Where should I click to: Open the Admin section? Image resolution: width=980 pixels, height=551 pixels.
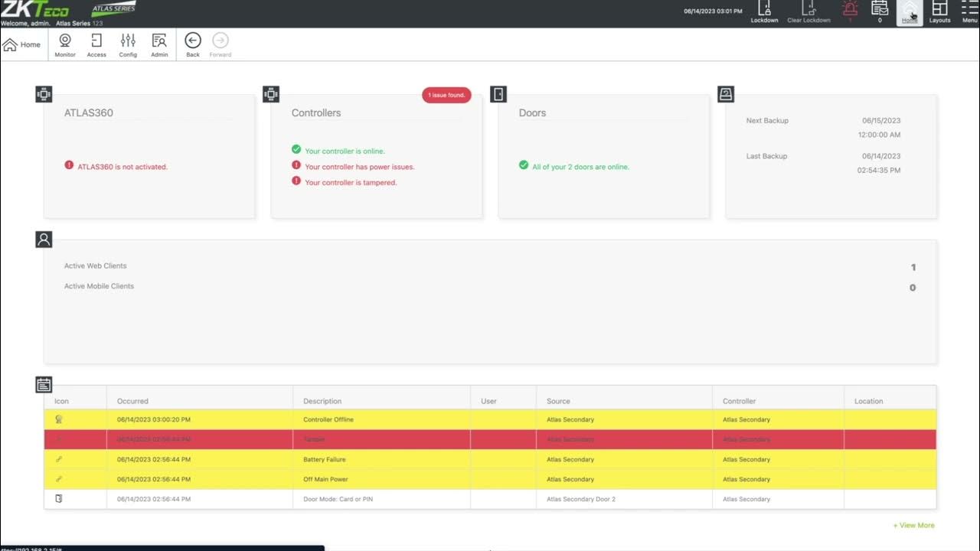[x=159, y=44]
